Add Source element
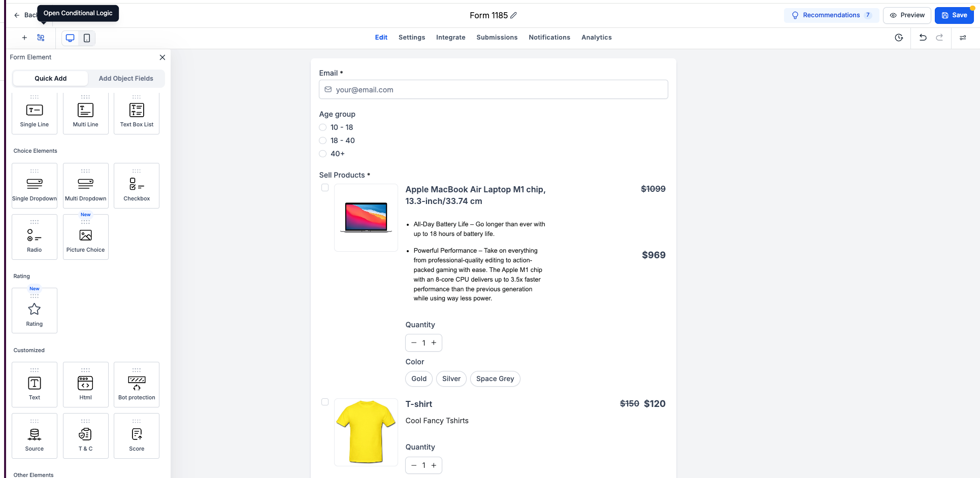This screenshot has width=980, height=478. [35, 436]
